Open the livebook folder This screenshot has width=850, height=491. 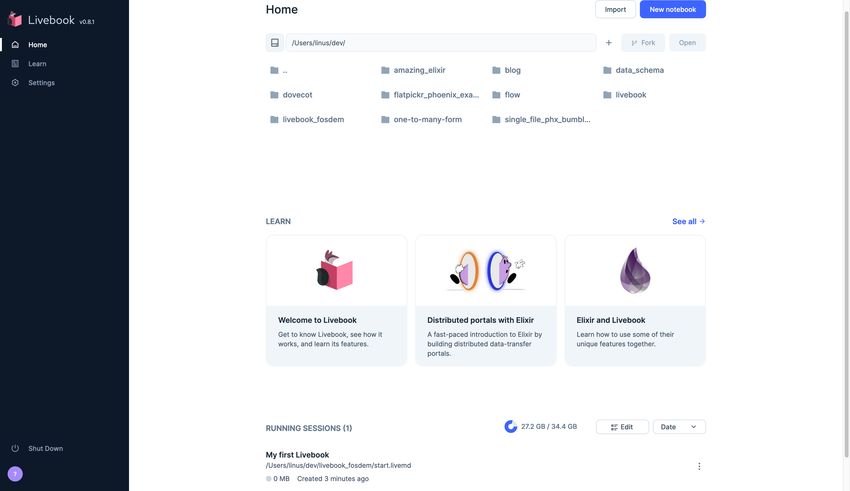[624, 94]
